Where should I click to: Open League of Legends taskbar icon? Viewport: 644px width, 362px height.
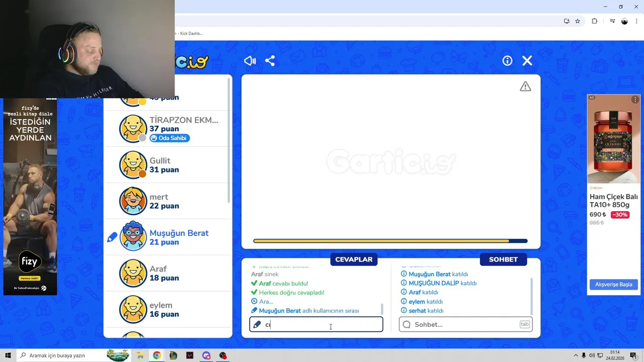click(173, 355)
